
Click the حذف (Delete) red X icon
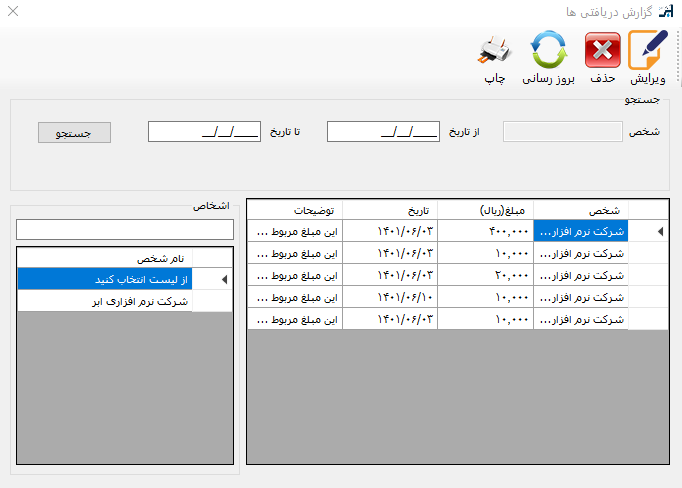pyautogui.click(x=602, y=50)
